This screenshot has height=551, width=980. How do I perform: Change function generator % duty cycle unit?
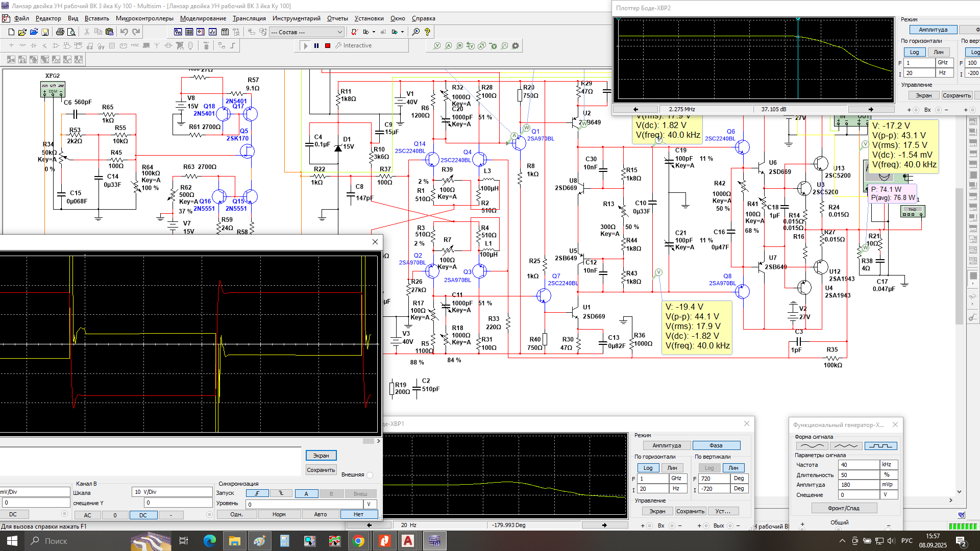(889, 475)
